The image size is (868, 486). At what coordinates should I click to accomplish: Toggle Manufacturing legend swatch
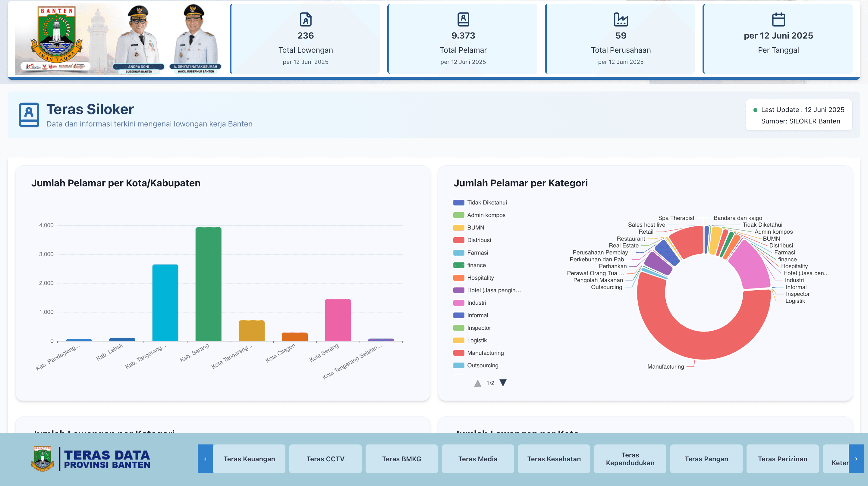[459, 353]
